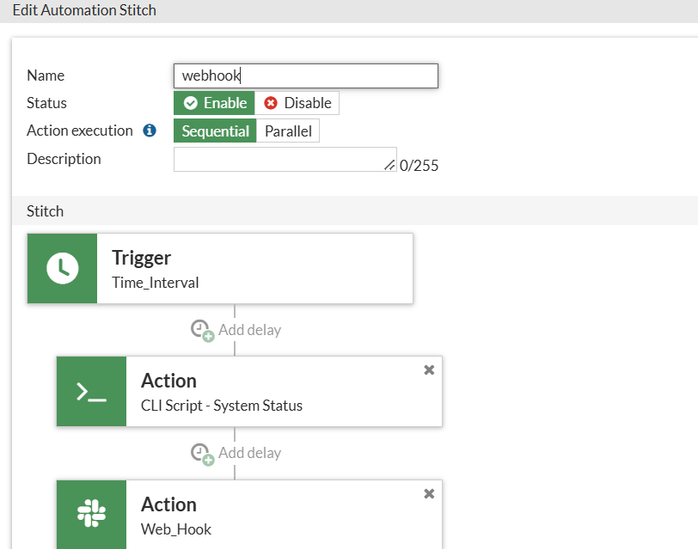Click the Action execution info icon
Screen dimensions: 698x549
(x=150, y=131)
